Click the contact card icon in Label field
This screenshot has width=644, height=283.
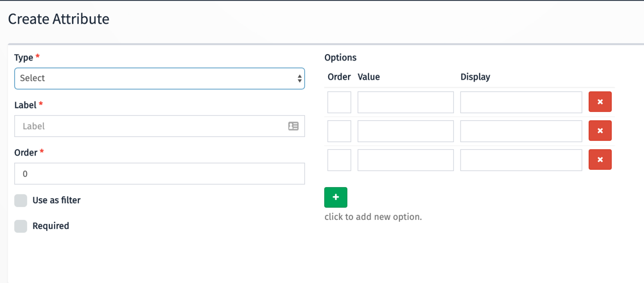293,126
